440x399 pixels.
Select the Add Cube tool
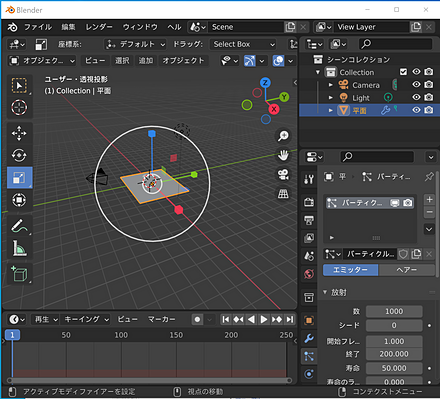tap(19, 274)
